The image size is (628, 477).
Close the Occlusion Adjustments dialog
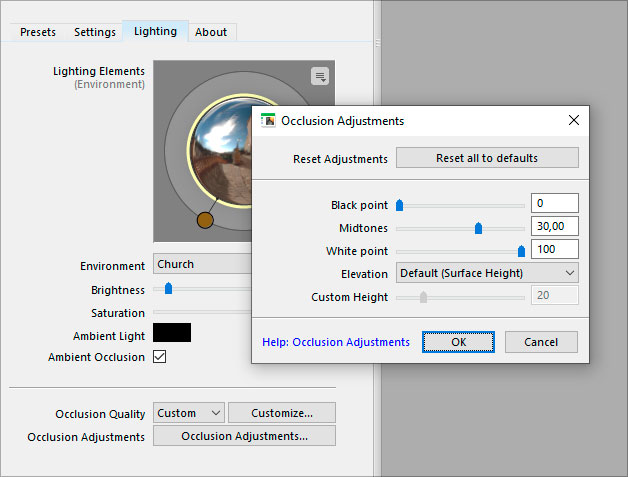[574, 120]
